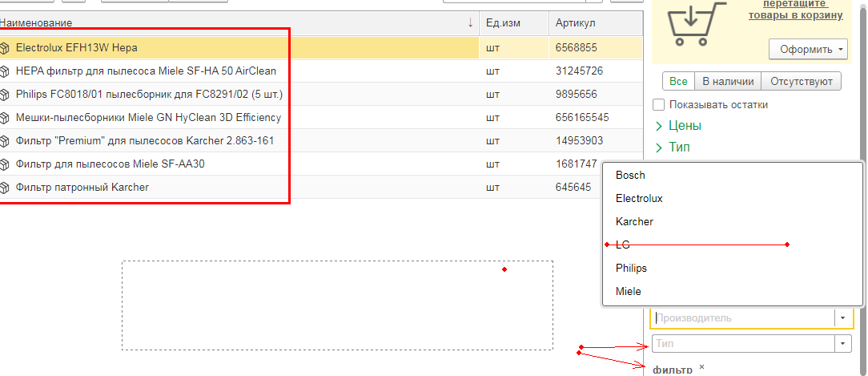This screenshot has width=868, height=376.
Task: Click the box icon next to Philips FC8018/01
Action: pos(6,95)
